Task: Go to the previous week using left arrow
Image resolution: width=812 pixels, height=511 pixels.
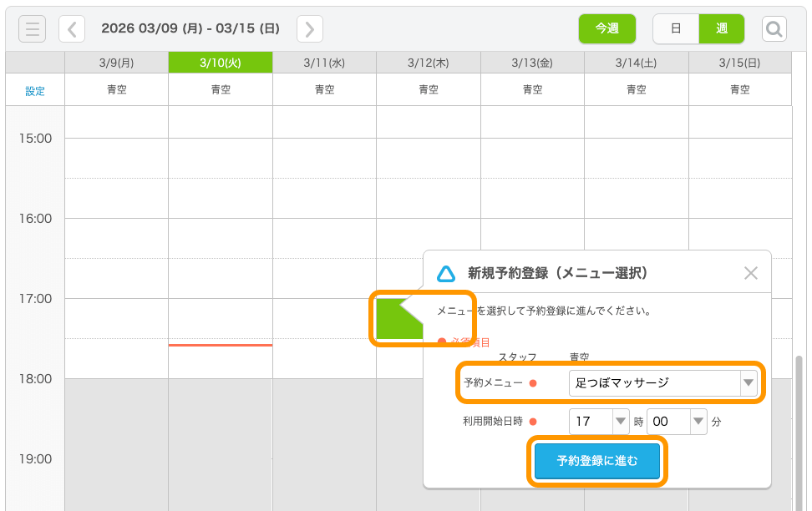Action: 72,28
